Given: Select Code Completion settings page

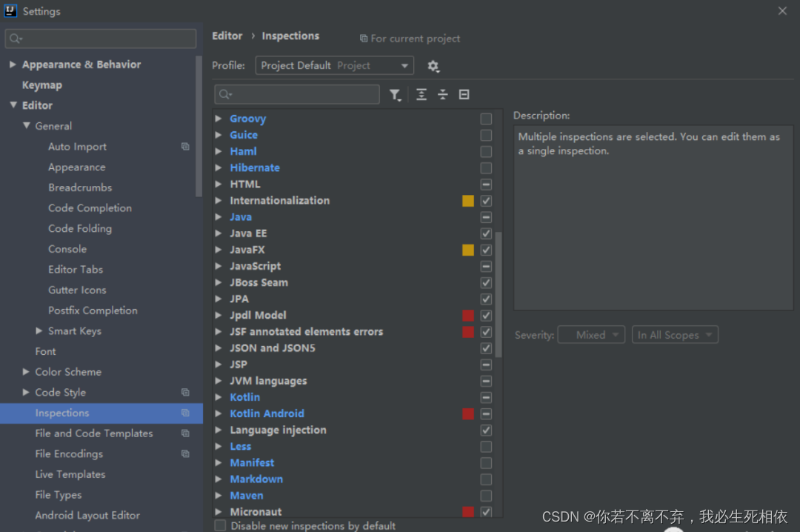Looking at the screenshot, I should pyautogui.click(x=90, y=207).
